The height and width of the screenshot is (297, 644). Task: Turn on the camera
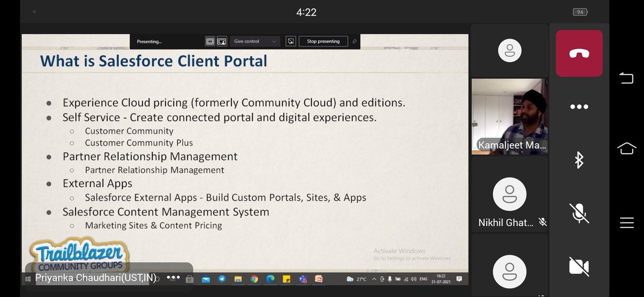point(579,266)
